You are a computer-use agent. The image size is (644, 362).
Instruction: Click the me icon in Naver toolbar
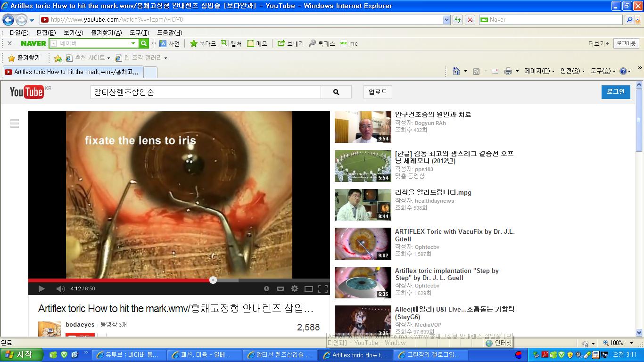[x=349, y=43]
